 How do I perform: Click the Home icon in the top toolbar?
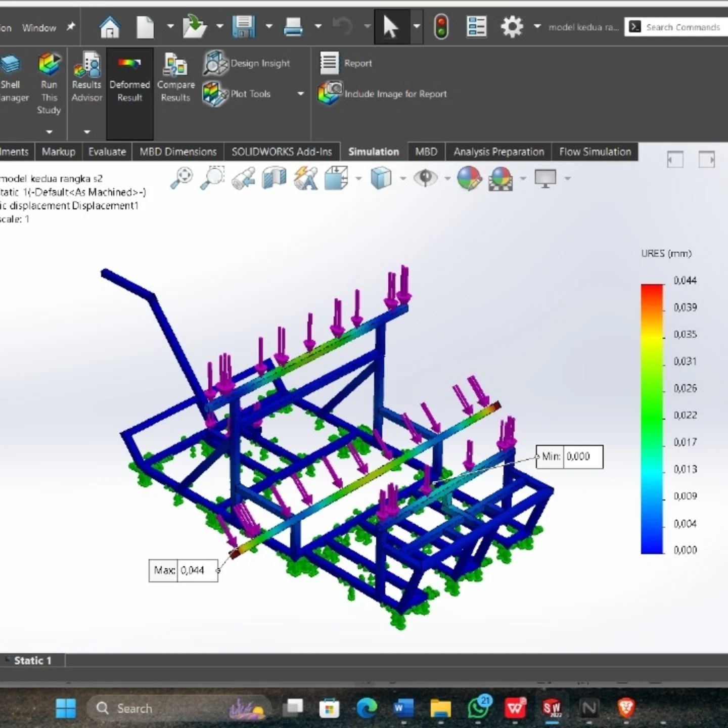click(109, 27)
